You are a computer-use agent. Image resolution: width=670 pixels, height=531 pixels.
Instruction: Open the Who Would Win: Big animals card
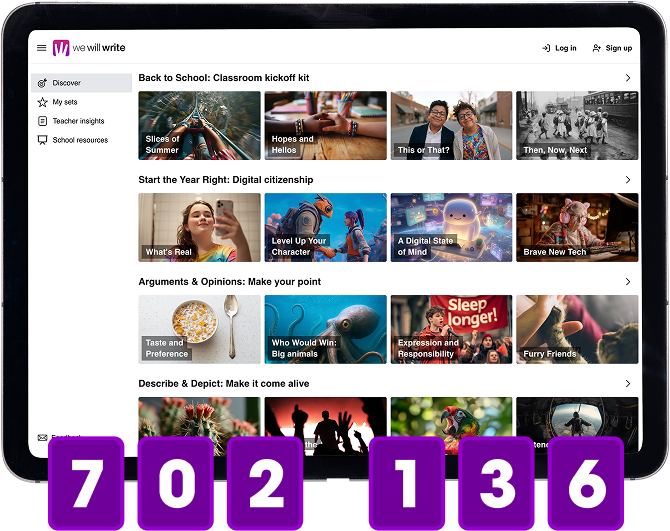[x=326, y=329]
